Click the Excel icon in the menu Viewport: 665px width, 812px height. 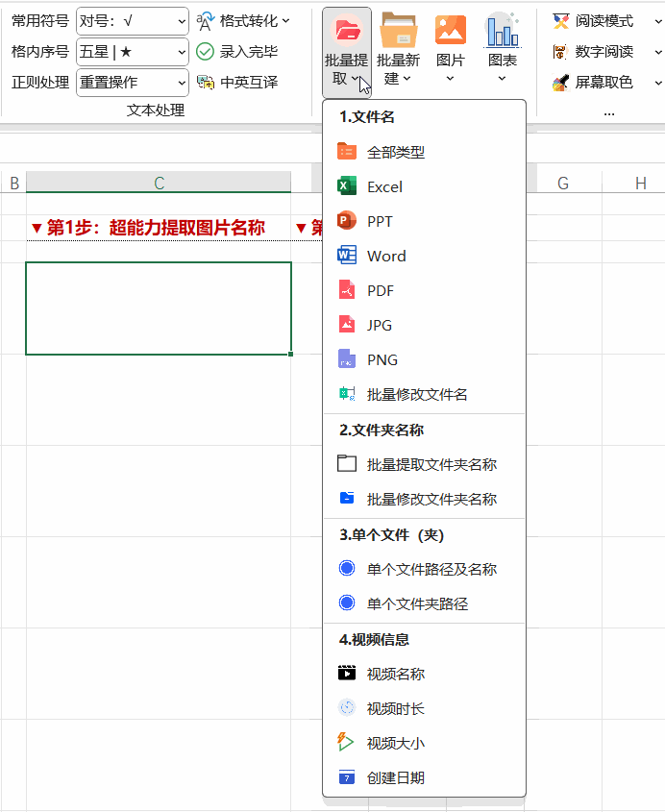347,185
